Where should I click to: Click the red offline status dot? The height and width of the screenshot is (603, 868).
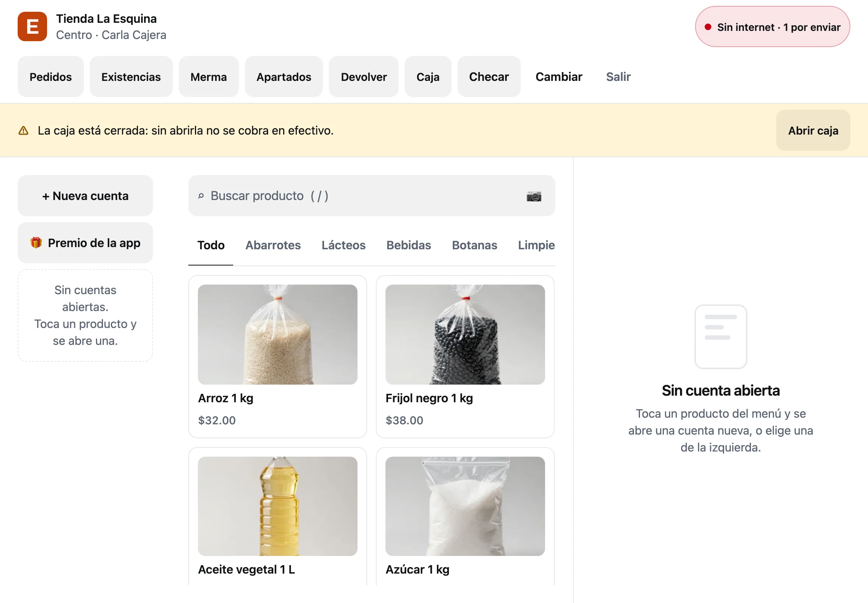pos(708,27)
